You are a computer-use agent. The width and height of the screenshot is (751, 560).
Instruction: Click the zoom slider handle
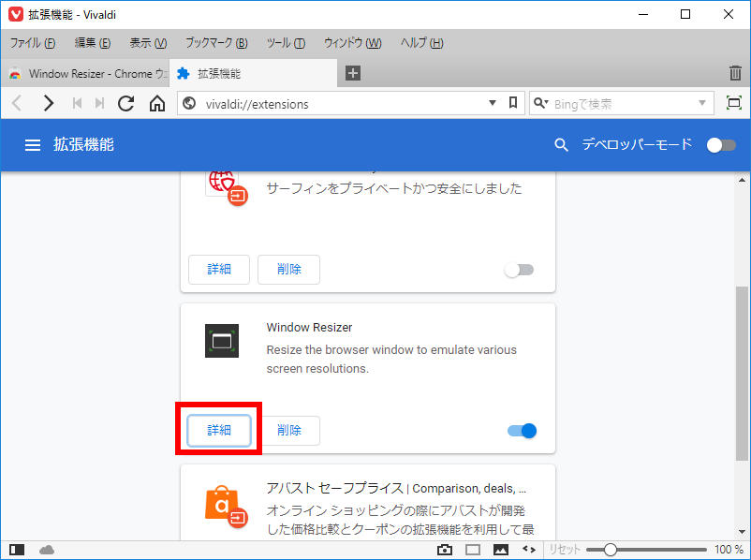(x=611, y=550)
